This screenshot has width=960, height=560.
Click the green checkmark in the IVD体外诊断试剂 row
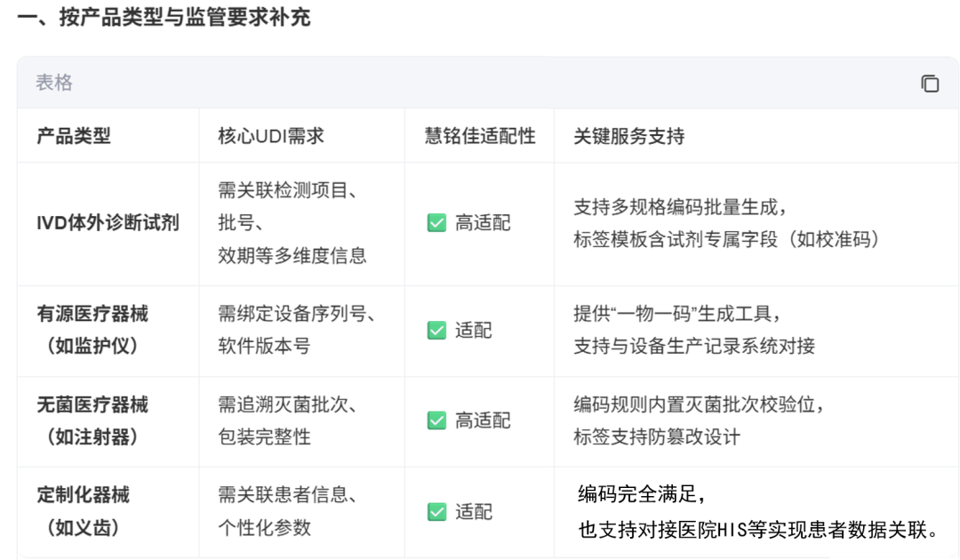(436, 223)
